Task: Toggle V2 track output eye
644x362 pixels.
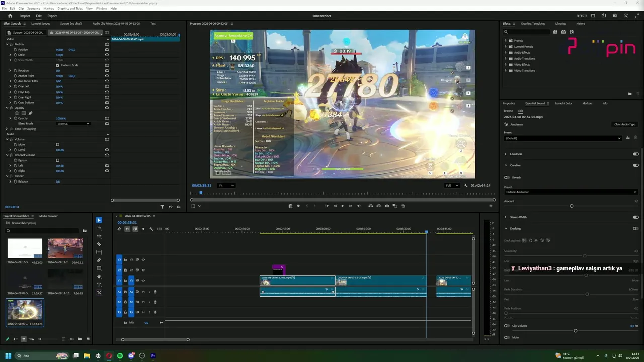Action: tap(143, 270)
